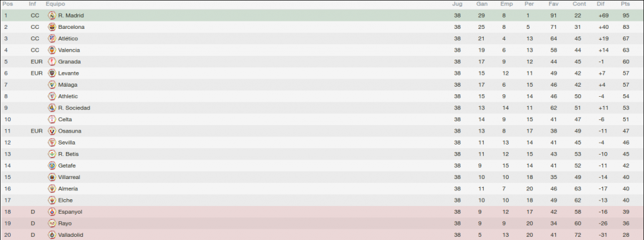Click the Villarreal club crest icon

tap(52, 177)
